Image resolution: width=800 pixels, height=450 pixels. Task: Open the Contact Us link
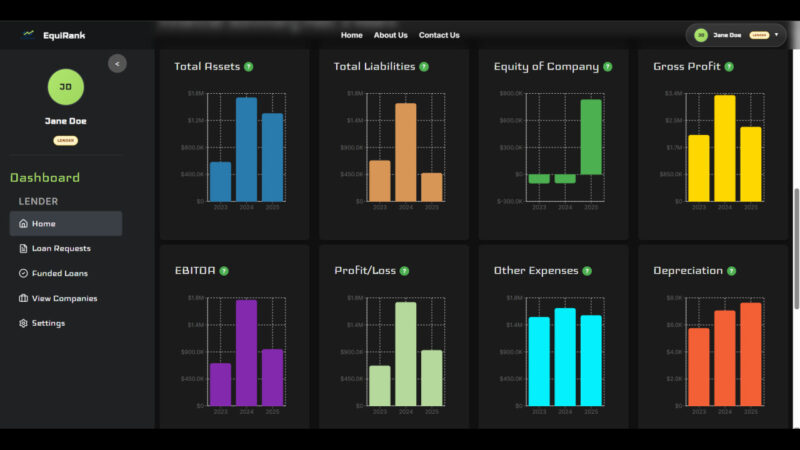439,35
